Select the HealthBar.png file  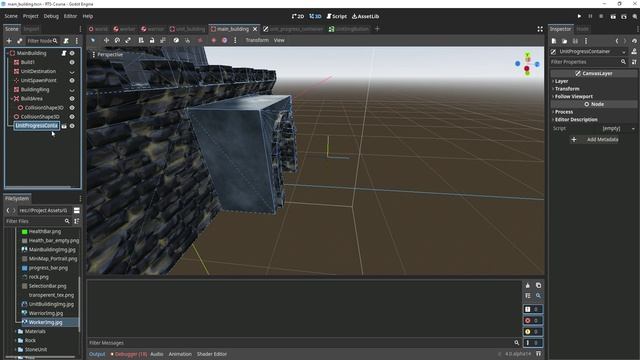point(45,231)
